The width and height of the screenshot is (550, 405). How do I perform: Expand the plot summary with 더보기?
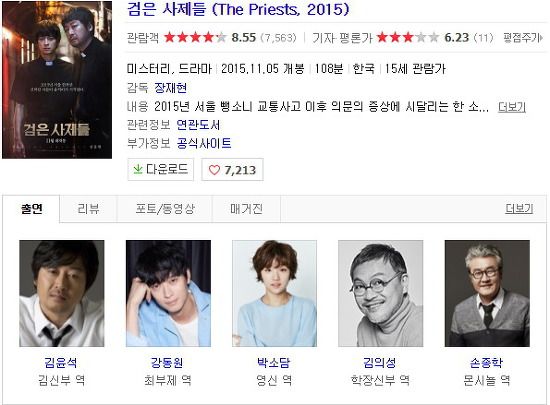coord(512,107)
